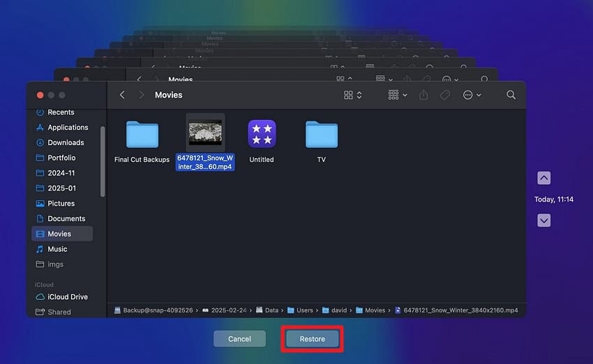Click 2025-02-24 in the path bar
This screenshot has height=364, width=593.
coord(224,310)
